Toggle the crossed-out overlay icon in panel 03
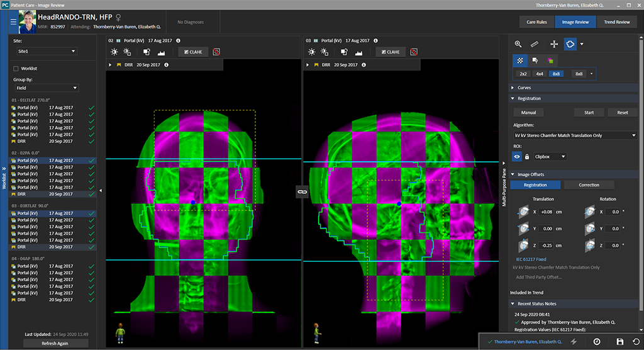 [414, 52]
